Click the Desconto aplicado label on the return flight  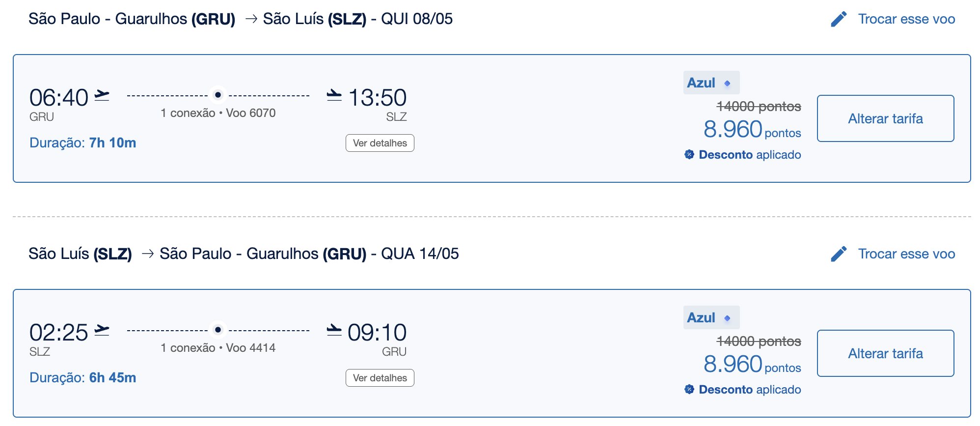tap(750, 390)
